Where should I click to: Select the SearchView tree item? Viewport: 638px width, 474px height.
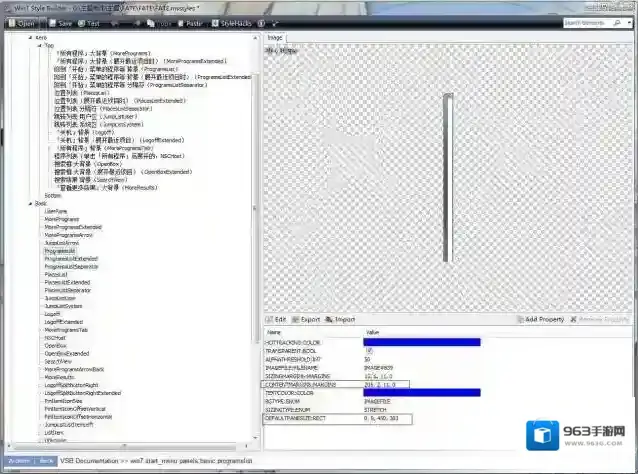coord(56,361)
